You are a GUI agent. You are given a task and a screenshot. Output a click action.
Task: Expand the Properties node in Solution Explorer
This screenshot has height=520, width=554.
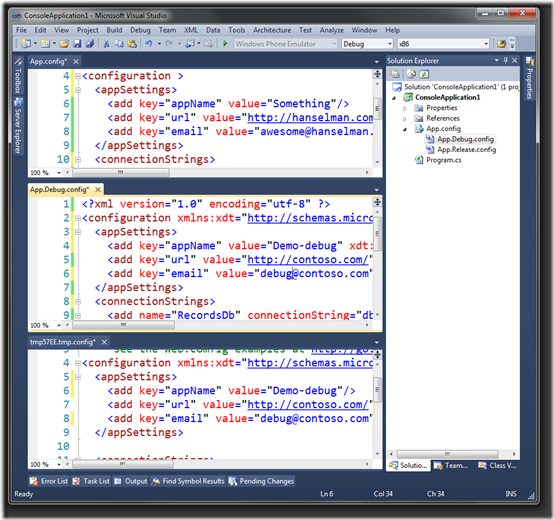[405, 108]
